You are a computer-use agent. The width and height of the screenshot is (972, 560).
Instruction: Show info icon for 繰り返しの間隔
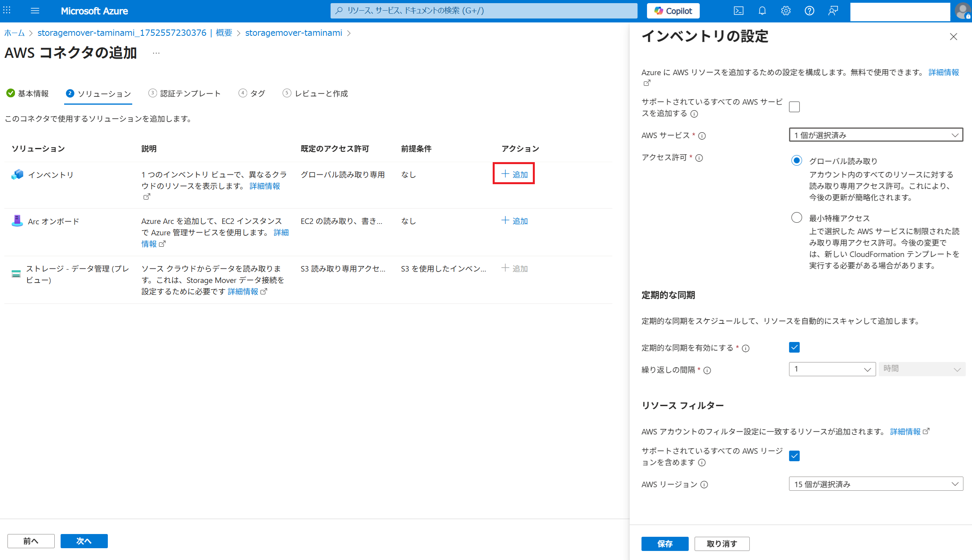[x=707, y=371]
